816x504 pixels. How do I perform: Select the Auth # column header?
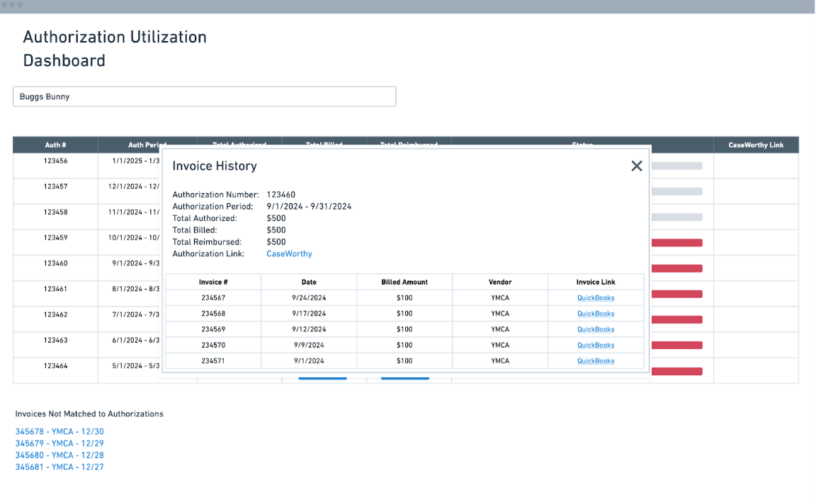[x=55, y=145]
